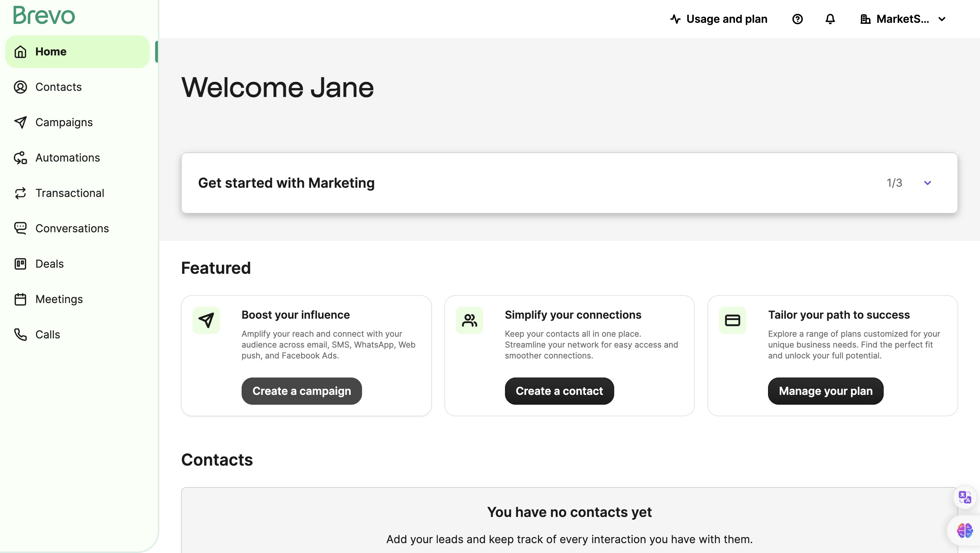The image size is (980, 553).
Task: Open the translate widget icon
Action: click(965, 497)
